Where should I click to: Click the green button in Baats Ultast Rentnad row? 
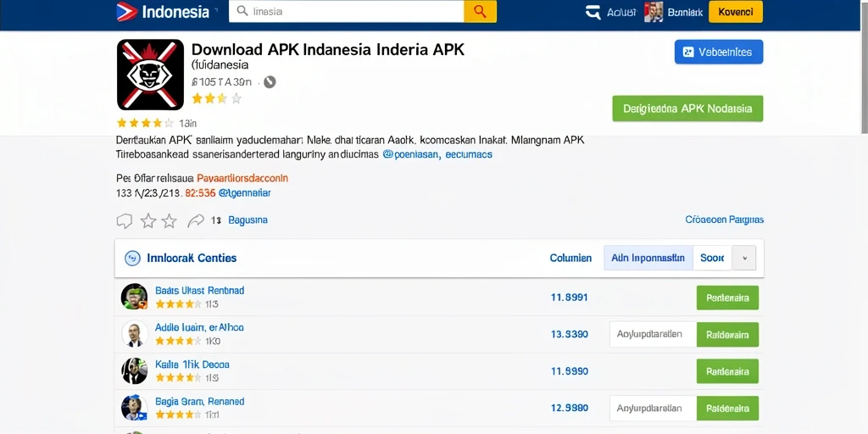[727, 298]
